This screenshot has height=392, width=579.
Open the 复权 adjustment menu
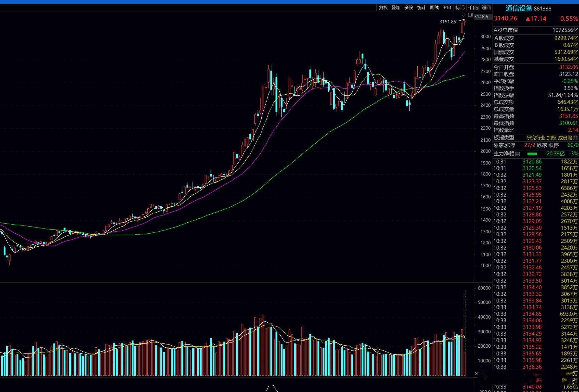383,7
